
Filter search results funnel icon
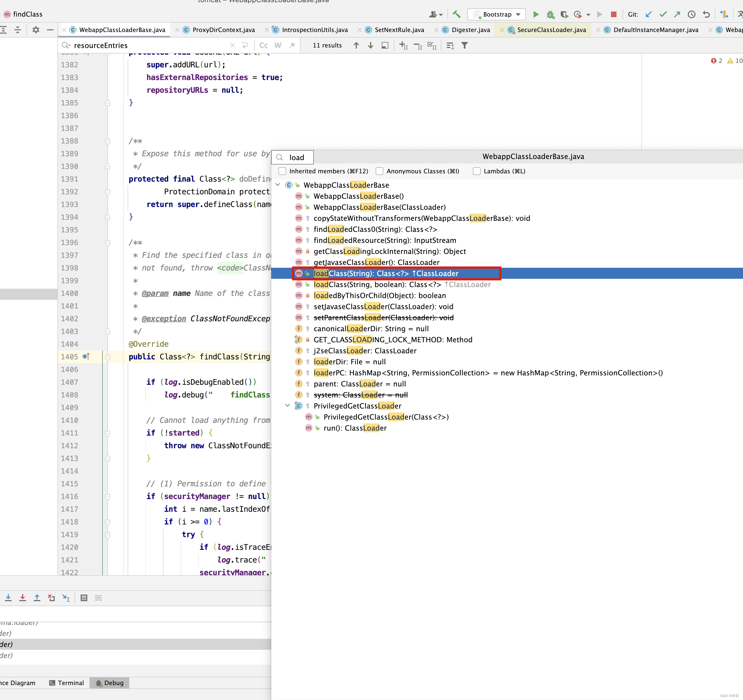tap(465, 46)
